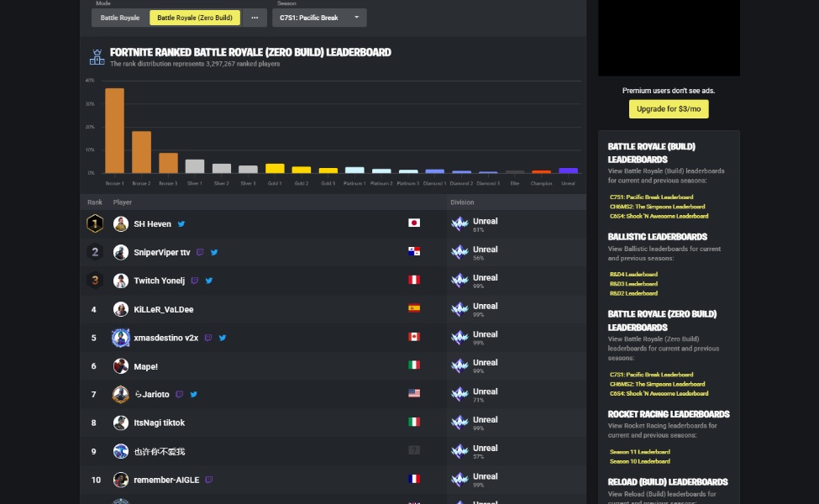The image size is (819, 504).
Task: Click the Japan flag for SH Heven
Action: click(x=414, y=223)
